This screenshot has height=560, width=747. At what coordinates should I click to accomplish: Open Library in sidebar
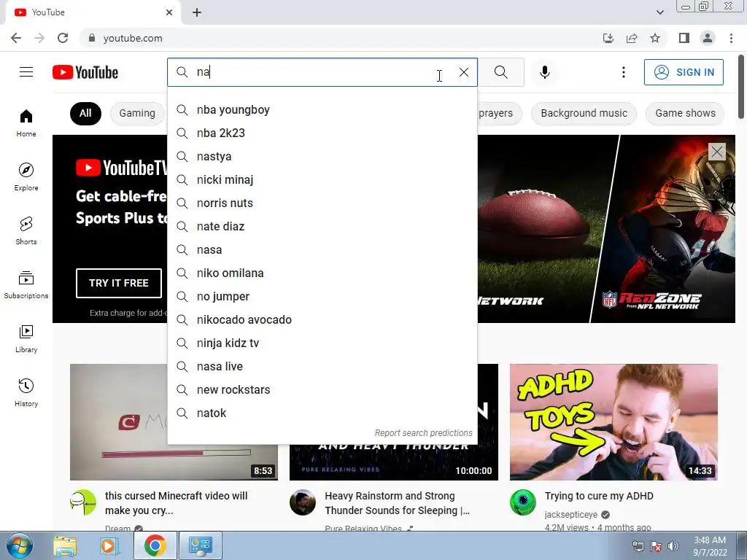(x=26, y=338)
